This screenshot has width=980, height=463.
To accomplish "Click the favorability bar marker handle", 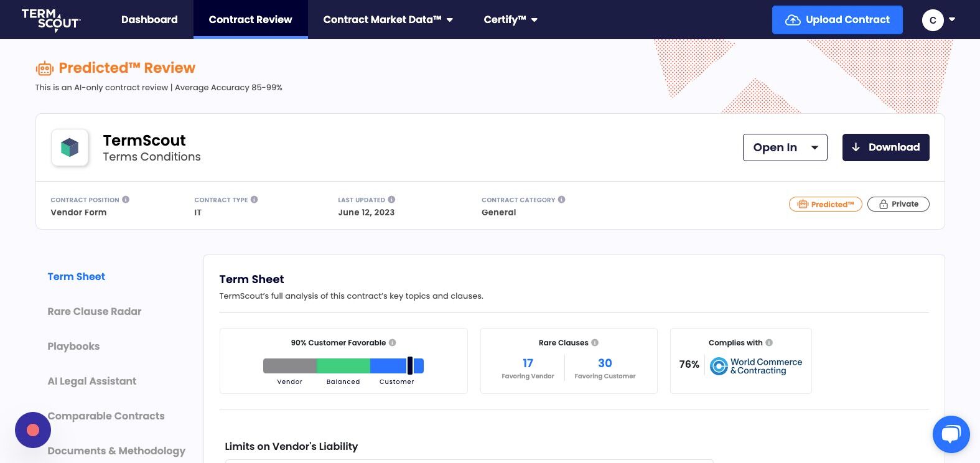I will [x=409, y=366].
